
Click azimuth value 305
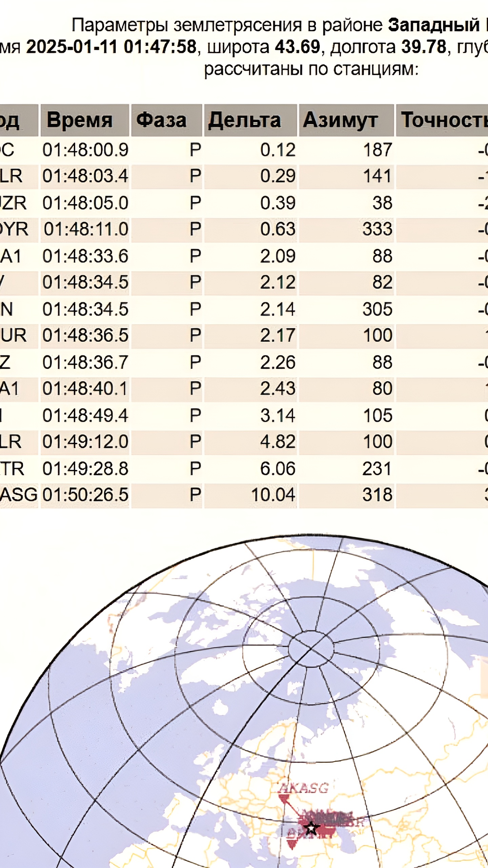pos(378,309)
